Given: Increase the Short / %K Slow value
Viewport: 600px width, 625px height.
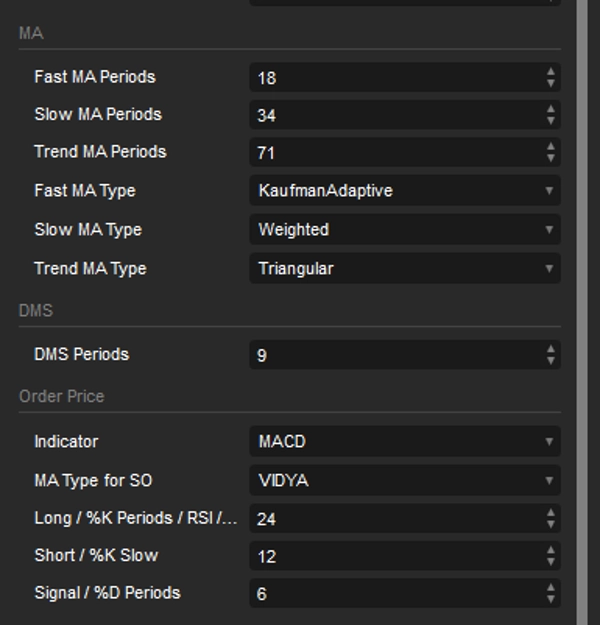Looking at the screenshot, I should pyautogui.click(x=551, y=551).
